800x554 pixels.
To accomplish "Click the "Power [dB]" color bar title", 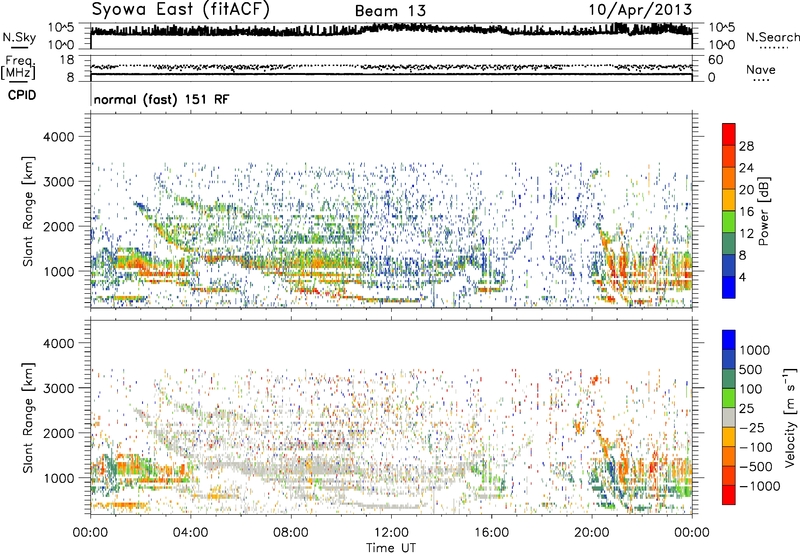I will point(764,211).
